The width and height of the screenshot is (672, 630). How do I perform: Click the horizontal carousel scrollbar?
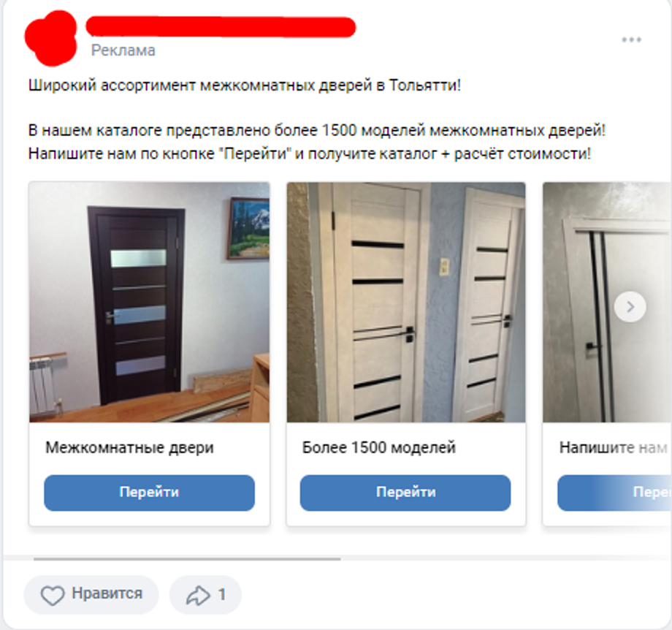187,559
